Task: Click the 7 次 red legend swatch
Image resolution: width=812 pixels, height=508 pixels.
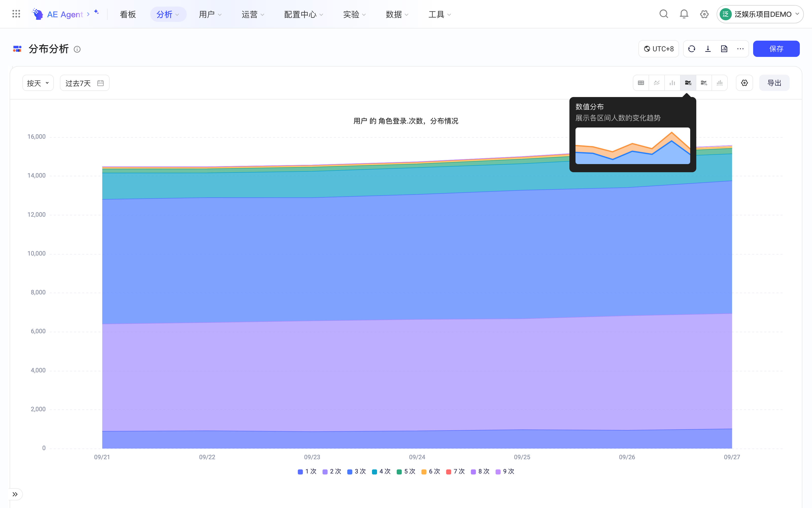Action: click(x=449, y=472)
